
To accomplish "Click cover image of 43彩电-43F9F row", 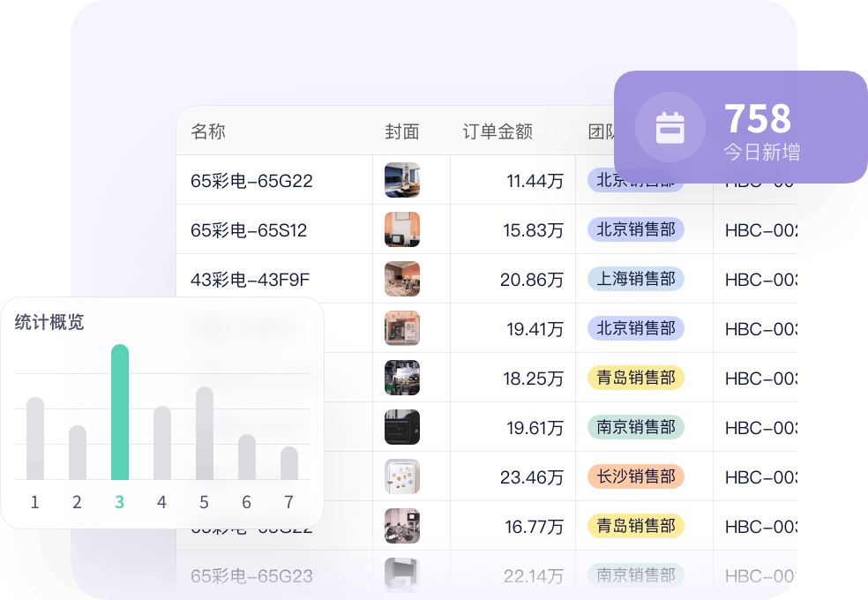I will [x=402, y=279].
